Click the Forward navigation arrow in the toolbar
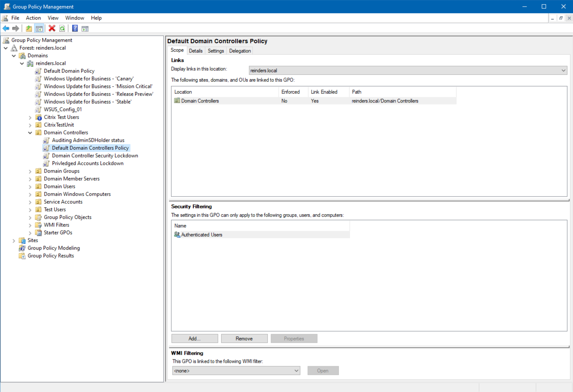Viewport: 573px width, 392px height. pos(16,28)
